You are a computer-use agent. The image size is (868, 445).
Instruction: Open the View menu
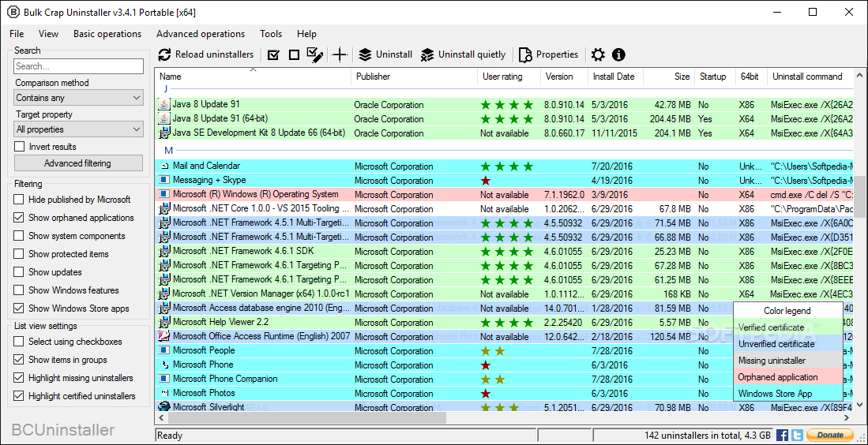(49, 34)
